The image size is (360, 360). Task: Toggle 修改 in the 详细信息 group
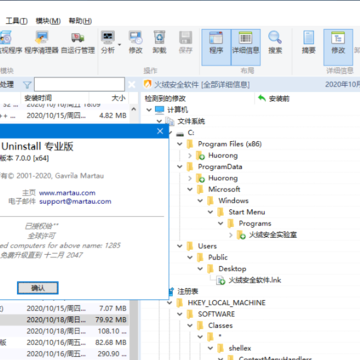tap(338, 47)
